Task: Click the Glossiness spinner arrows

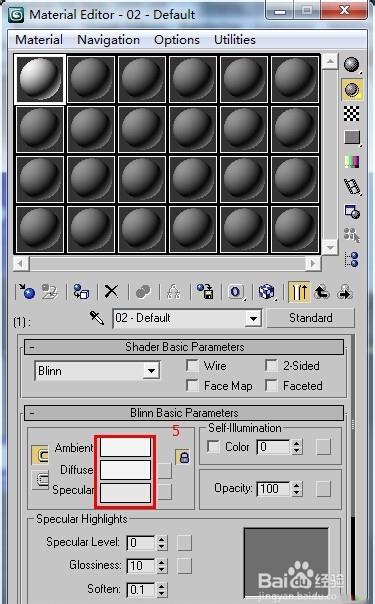Action: point(162,566)
